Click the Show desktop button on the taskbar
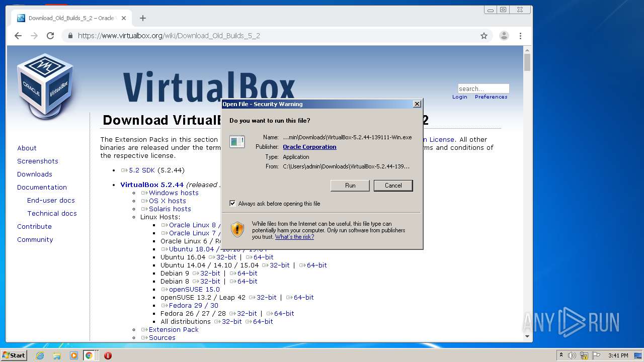Viewport: 644px width, 362px height. click(638, 355)
